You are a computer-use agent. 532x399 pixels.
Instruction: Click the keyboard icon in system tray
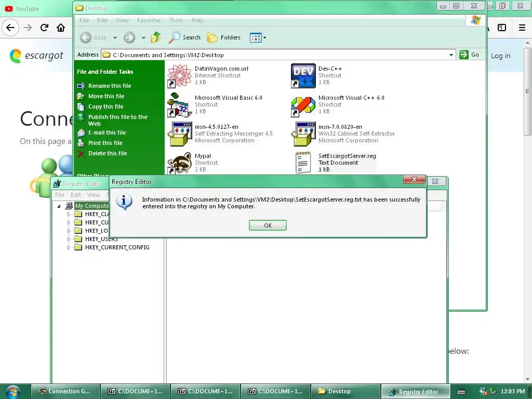pos(461,392)
